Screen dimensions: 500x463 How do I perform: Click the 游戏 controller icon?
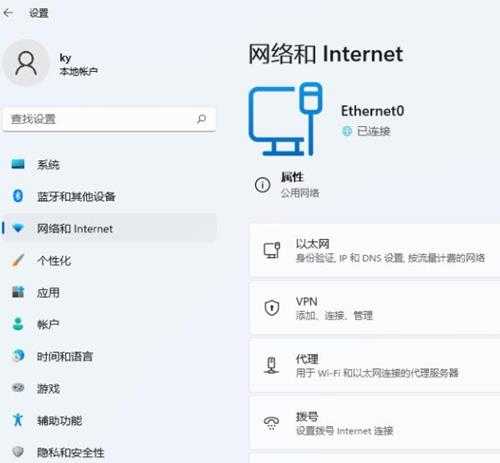click(x=18, y=388)
